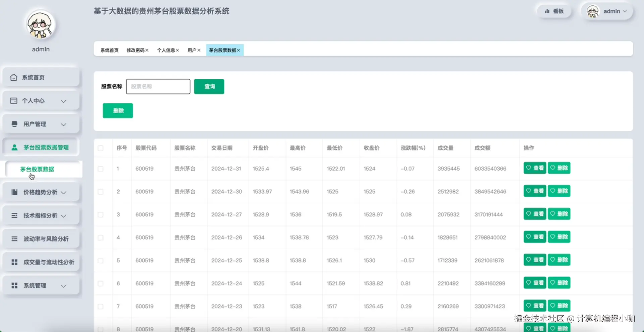Focus the 股票名称 search input

158,86
